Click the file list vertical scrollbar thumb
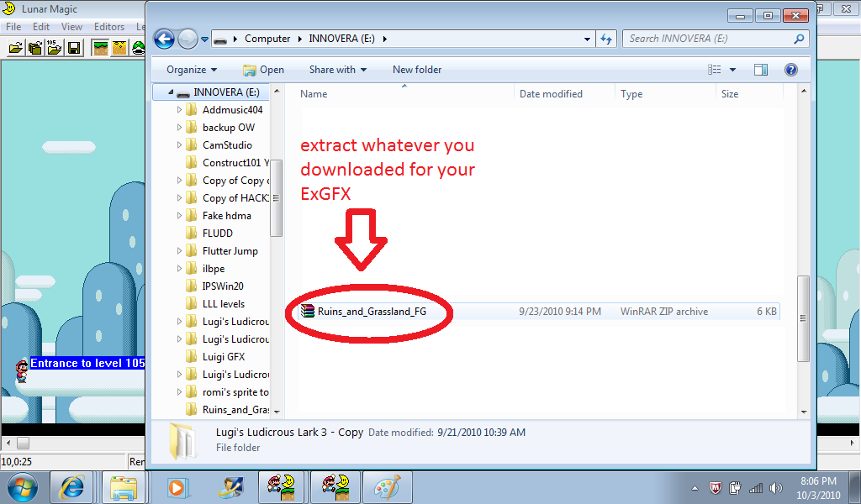This screenshot has height=504, width=861. tap(803, 318)
